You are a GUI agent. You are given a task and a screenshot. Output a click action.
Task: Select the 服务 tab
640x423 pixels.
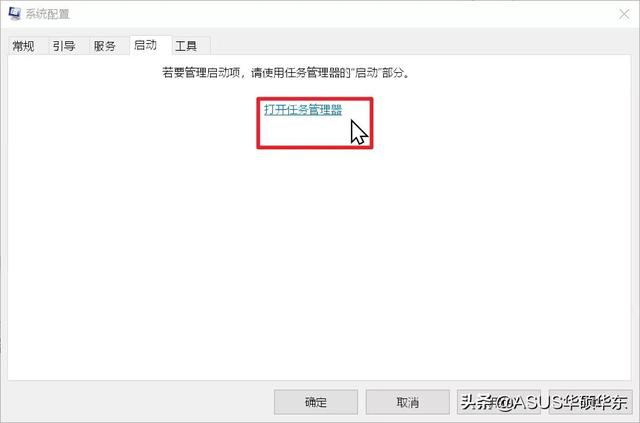pos(104,46)
